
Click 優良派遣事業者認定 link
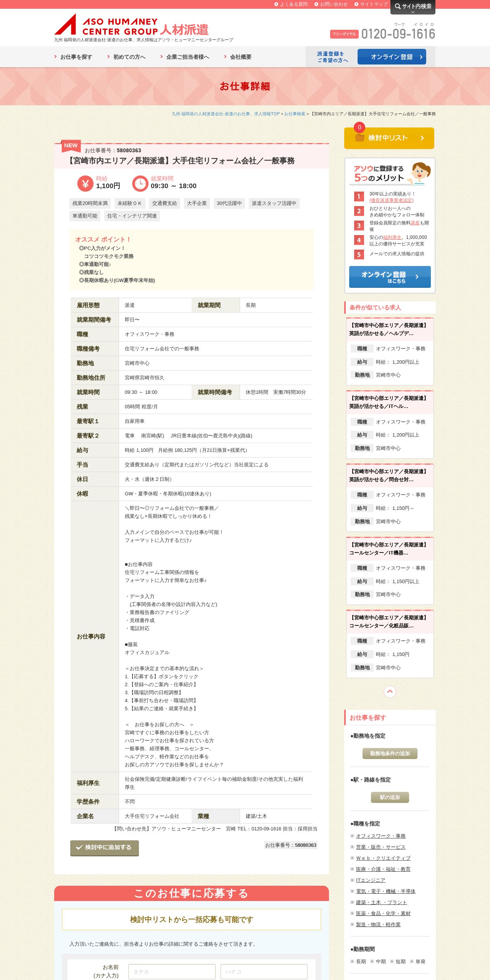[x=391, y=200]
